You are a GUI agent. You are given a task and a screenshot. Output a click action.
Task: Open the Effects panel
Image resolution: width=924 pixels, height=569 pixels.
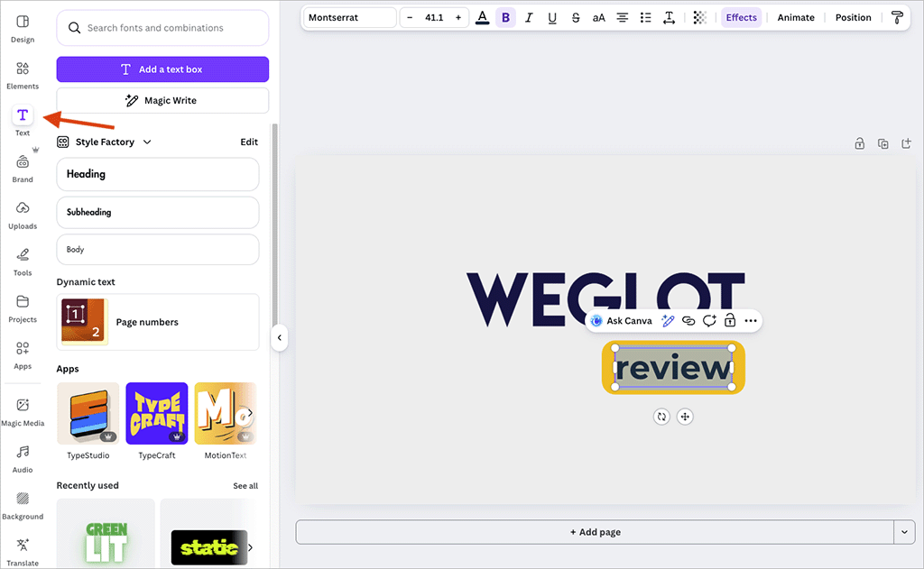(742, 18)
